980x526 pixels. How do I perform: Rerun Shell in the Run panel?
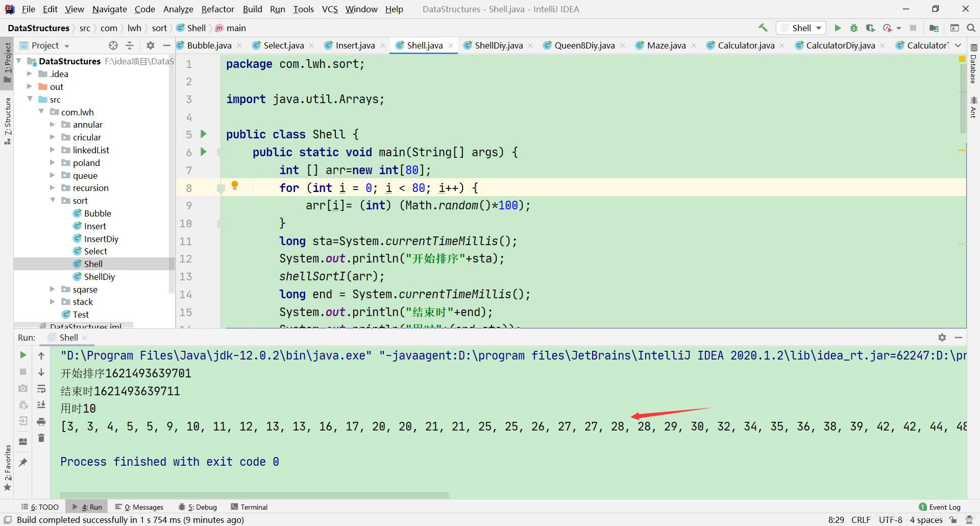pyautogui.click(x=23, y=355)
